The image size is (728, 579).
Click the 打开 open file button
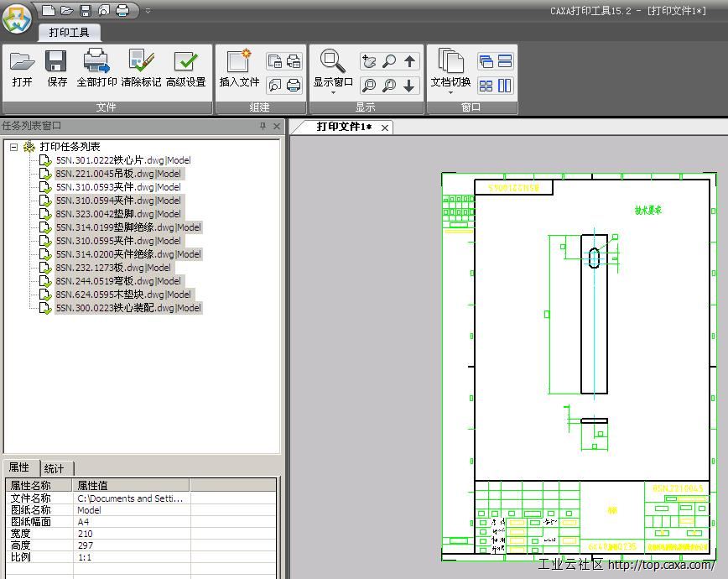click(x=23, y=69)
